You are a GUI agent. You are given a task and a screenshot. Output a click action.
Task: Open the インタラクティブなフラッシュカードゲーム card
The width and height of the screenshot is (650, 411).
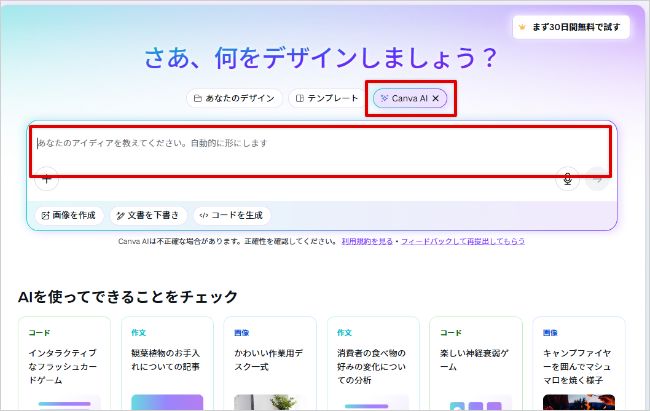(64, 363)
